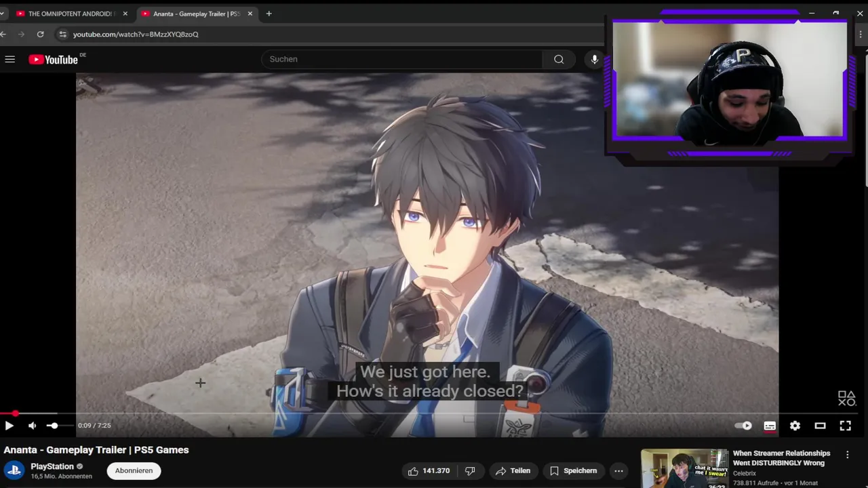The image size is (868, 488).
Task: Play the paused video
Action: 9,426
